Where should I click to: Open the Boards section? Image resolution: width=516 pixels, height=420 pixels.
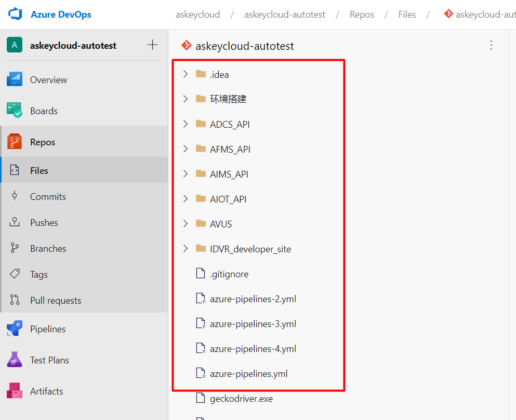coord(44,111)
